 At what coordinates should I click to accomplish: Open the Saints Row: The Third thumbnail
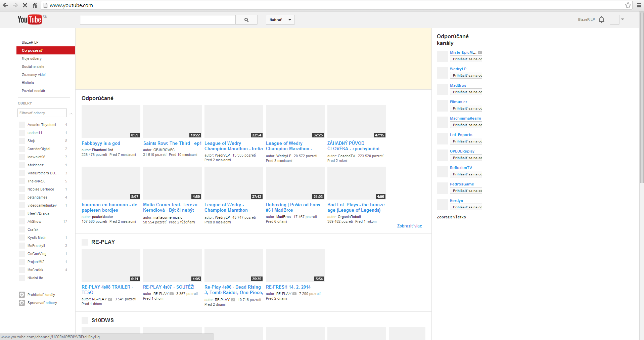tap(172, 122)
